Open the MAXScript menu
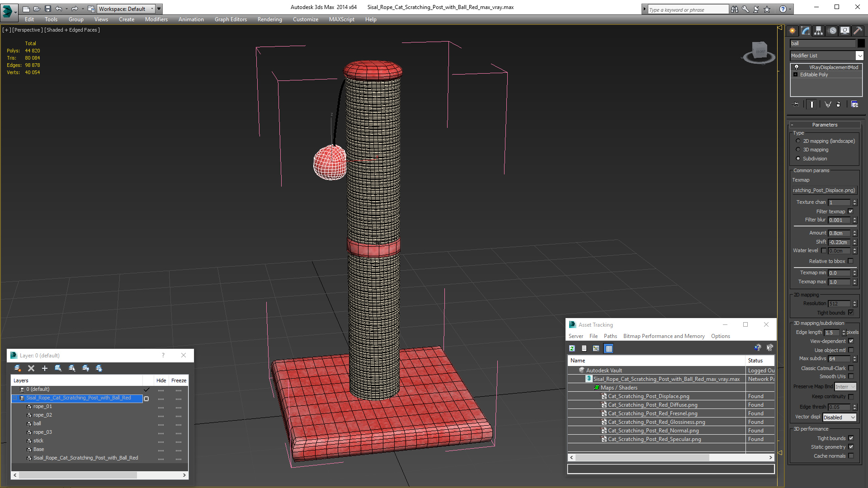 point(341,19)
